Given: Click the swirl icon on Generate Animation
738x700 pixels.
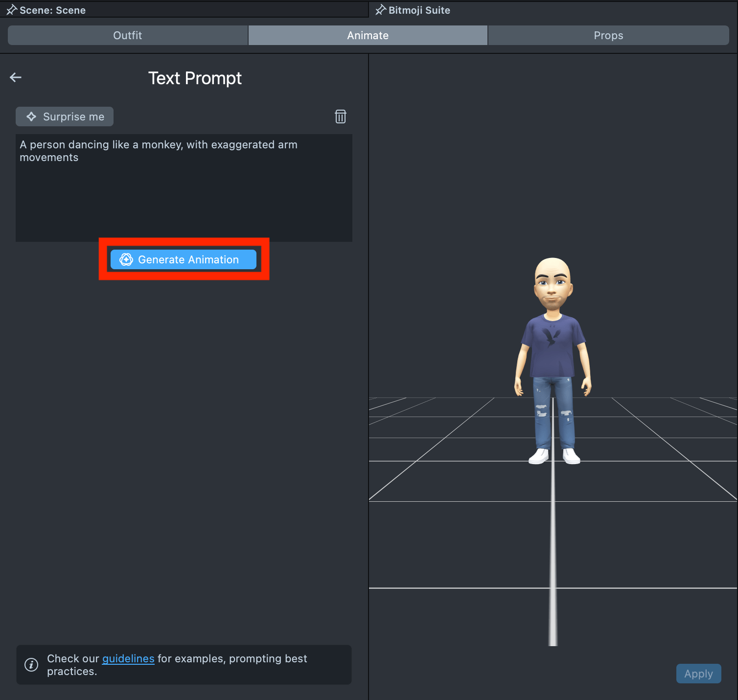Looking at the screenshot, I should (126, 259).
